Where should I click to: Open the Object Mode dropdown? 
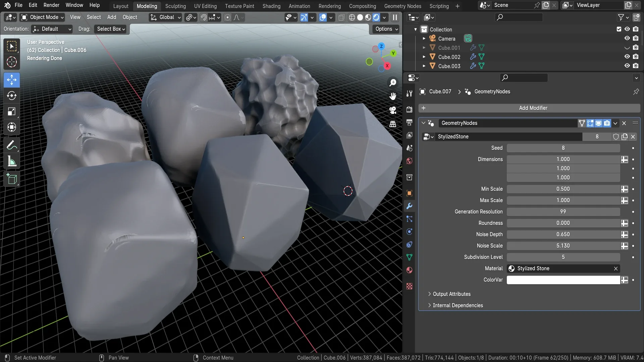pos(42,17)
